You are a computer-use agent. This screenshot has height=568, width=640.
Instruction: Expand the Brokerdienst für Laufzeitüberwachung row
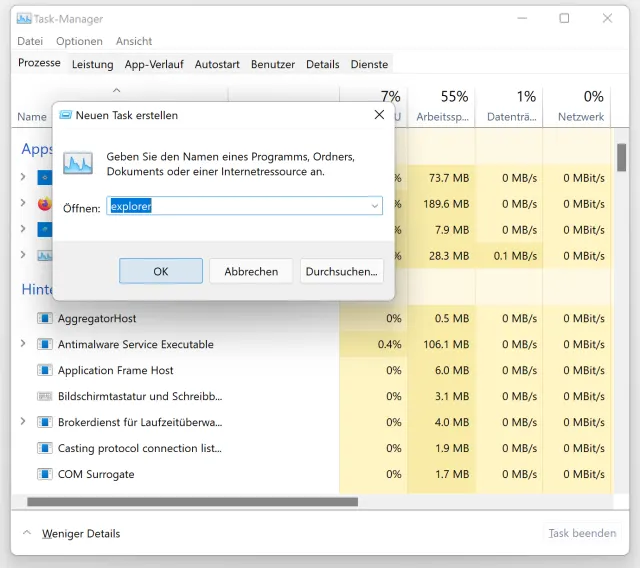[23, 422]
